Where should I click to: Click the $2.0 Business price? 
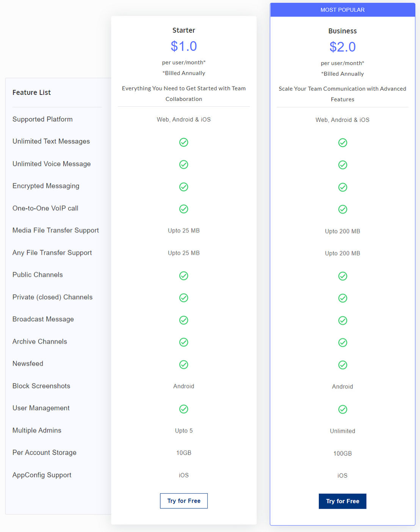[343, 47]
